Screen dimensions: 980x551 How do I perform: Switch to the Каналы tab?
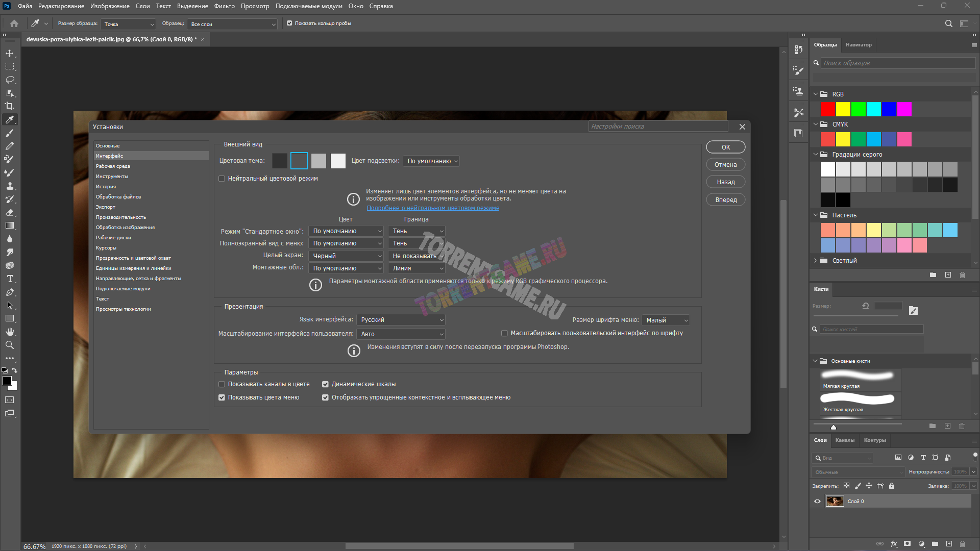(x=845, y=440)
